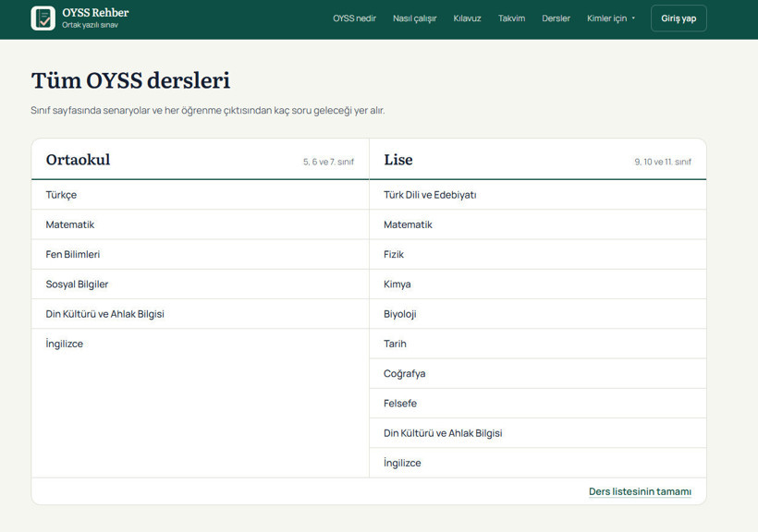Image resolution: width=758 pixels, height=532 pixels.
Task: Click the 9, 10 ve 11. sınıf label
Action: point(663,162)
